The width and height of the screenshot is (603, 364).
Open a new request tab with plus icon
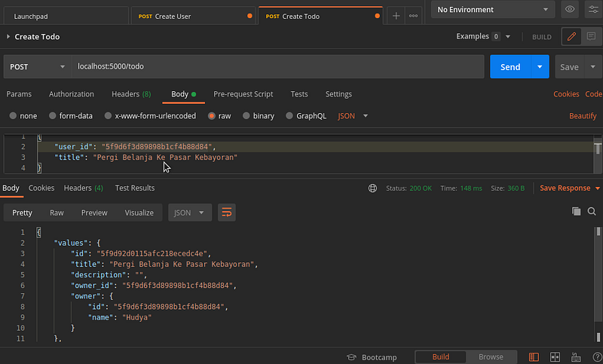[x=396, y=16]
